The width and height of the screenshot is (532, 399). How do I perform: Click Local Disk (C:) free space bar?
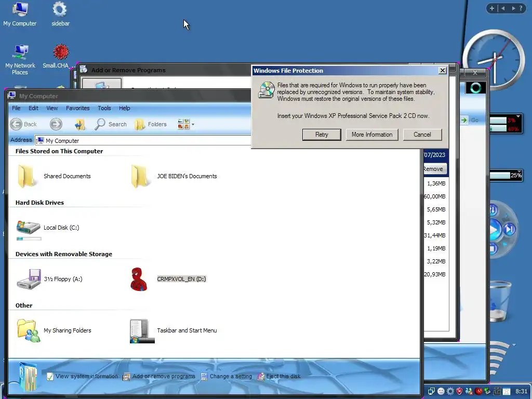tap(29, 239)
